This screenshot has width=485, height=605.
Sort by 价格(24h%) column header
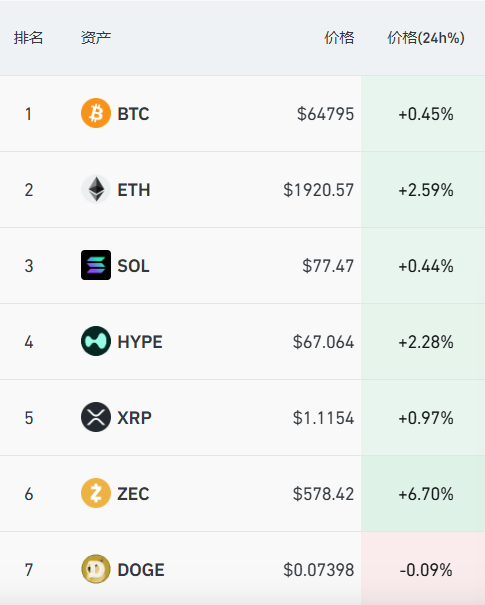click(426, 38)
